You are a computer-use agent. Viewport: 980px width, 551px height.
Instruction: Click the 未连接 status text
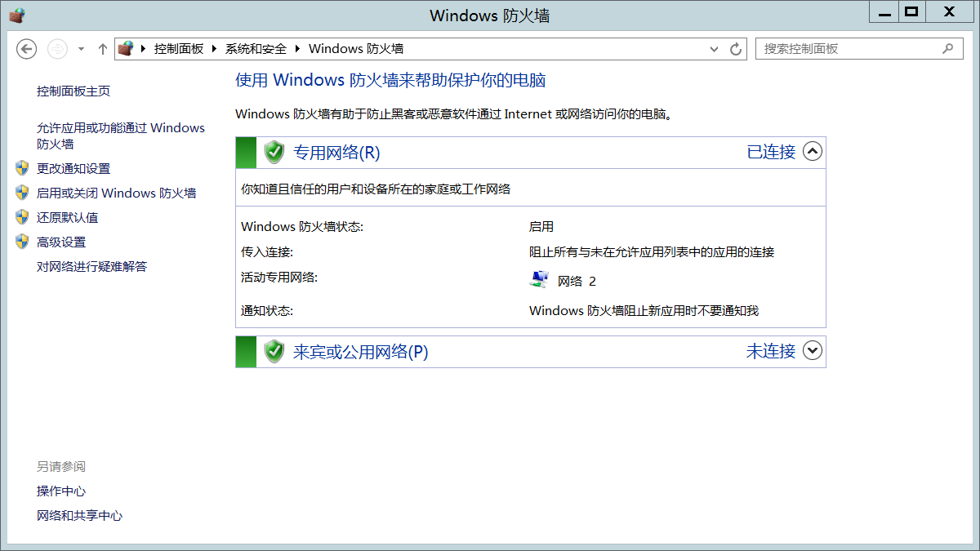pos(771,352)
